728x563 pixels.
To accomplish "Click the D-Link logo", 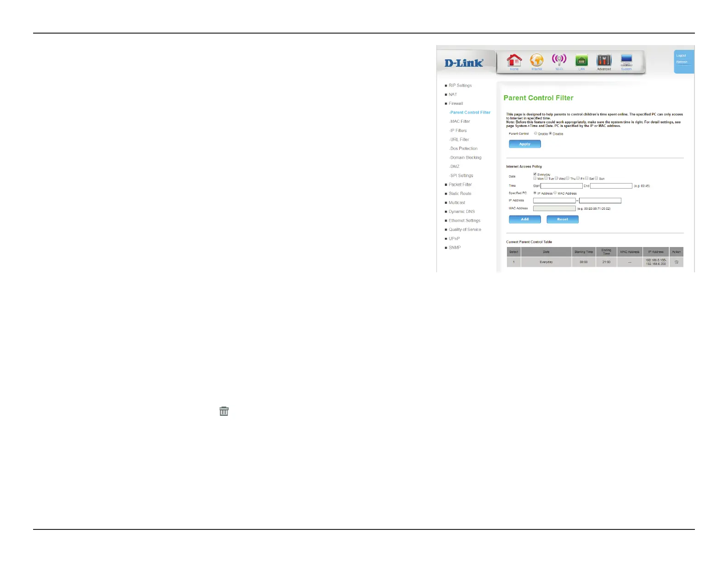I will 464,63.
